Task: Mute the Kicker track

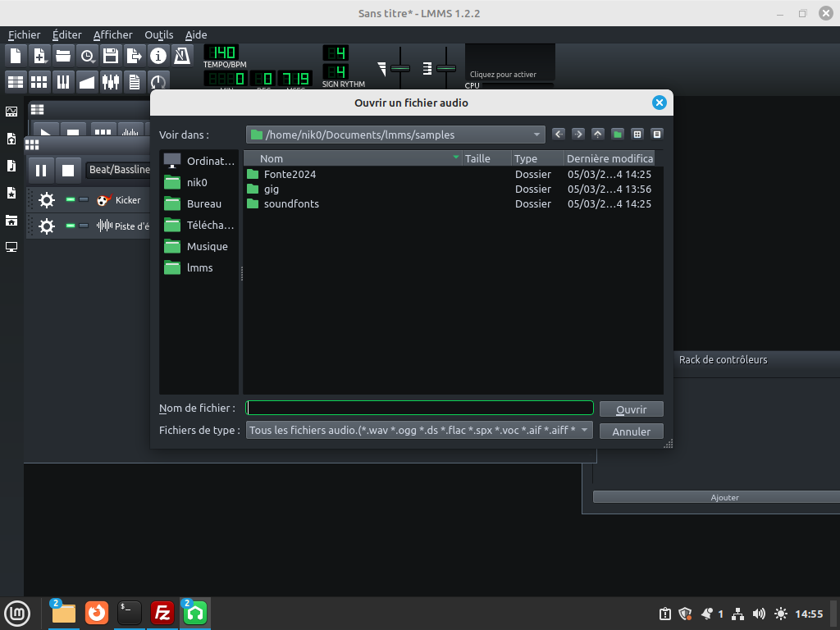Action: pyautogui.click(x=71, y=199)
